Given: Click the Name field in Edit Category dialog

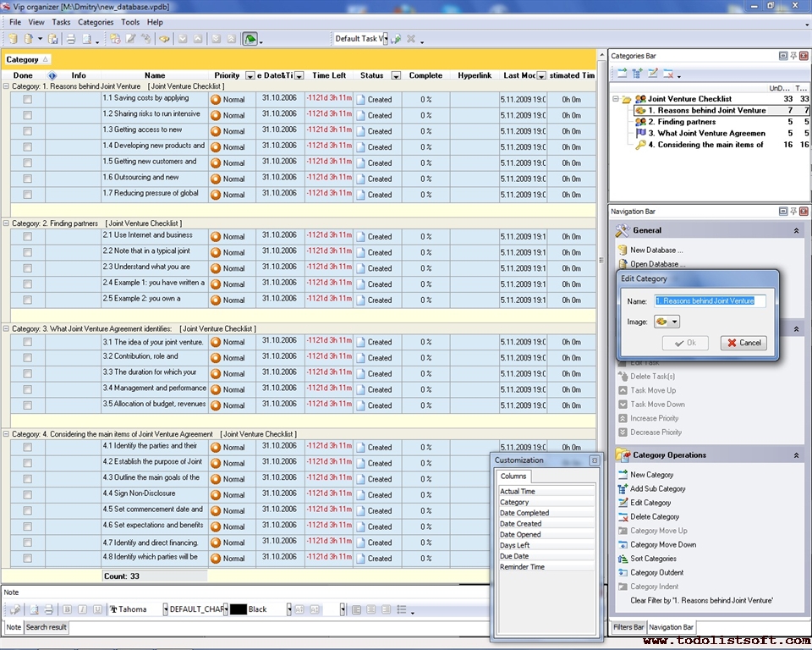Looking at the screenshot, I should tap(710, 300).
